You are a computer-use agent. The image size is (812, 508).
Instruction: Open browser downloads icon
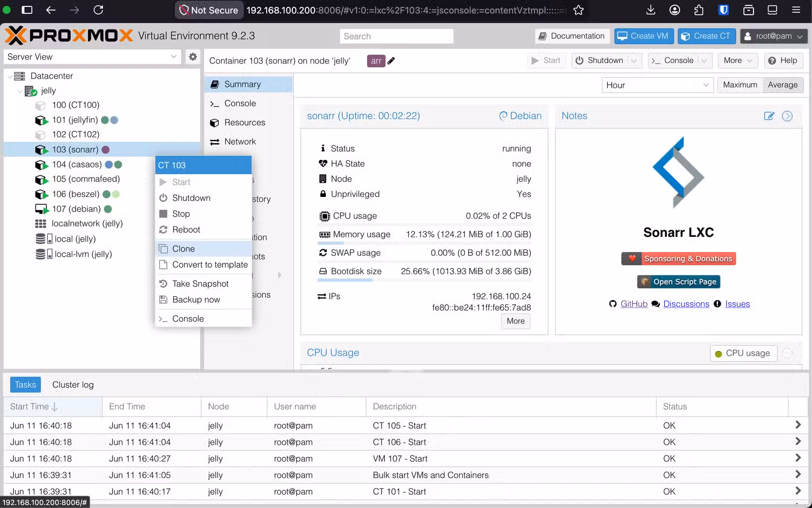[651, 10]
